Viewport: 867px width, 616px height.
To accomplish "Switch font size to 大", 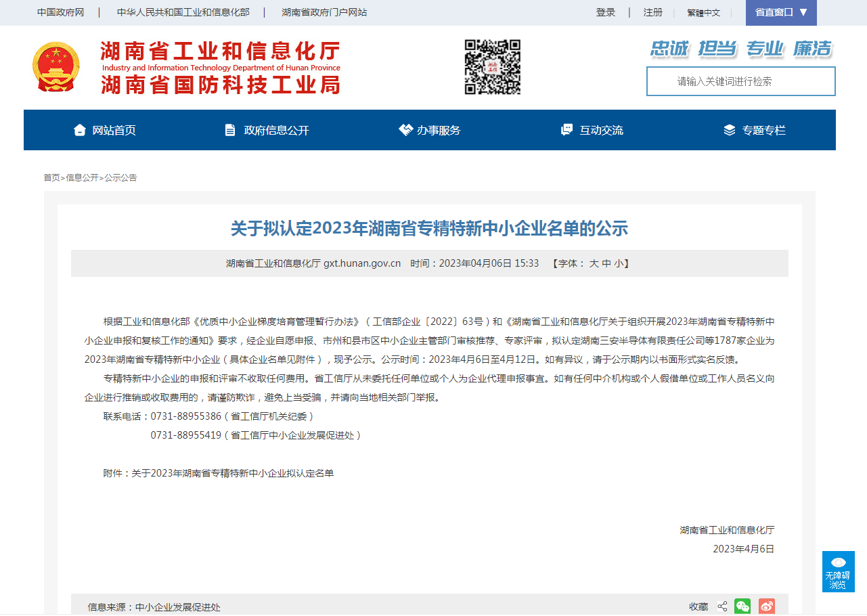I will [593, 263].
